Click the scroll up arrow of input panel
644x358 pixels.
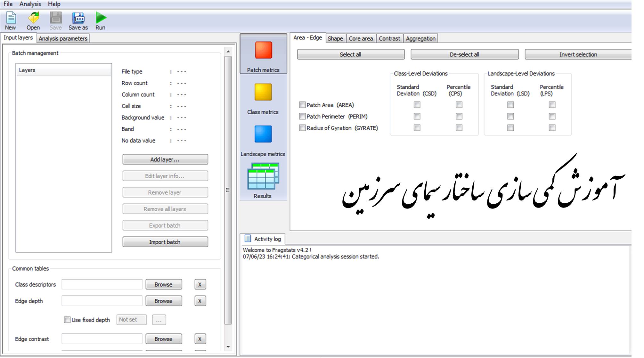click(x=228, y=52)
